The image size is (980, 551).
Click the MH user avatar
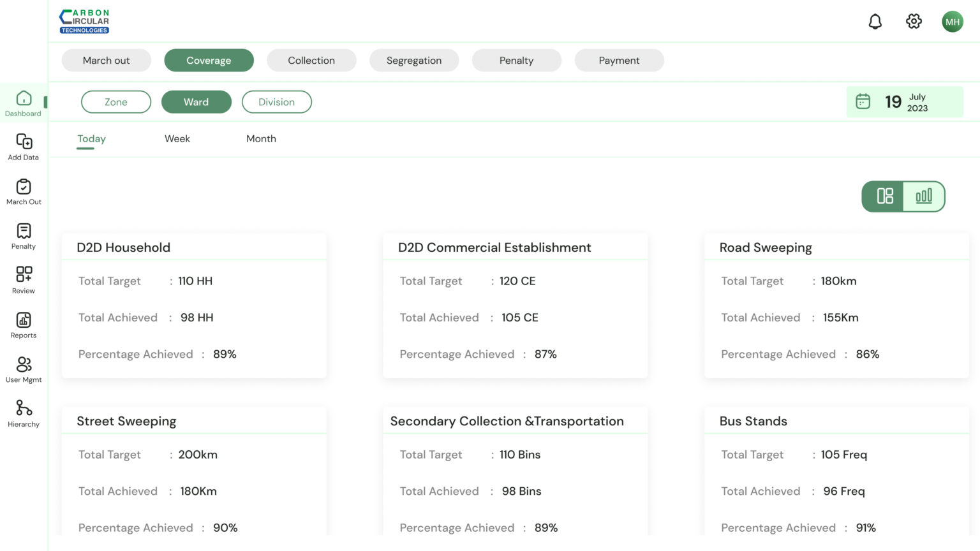coord(952,22)
